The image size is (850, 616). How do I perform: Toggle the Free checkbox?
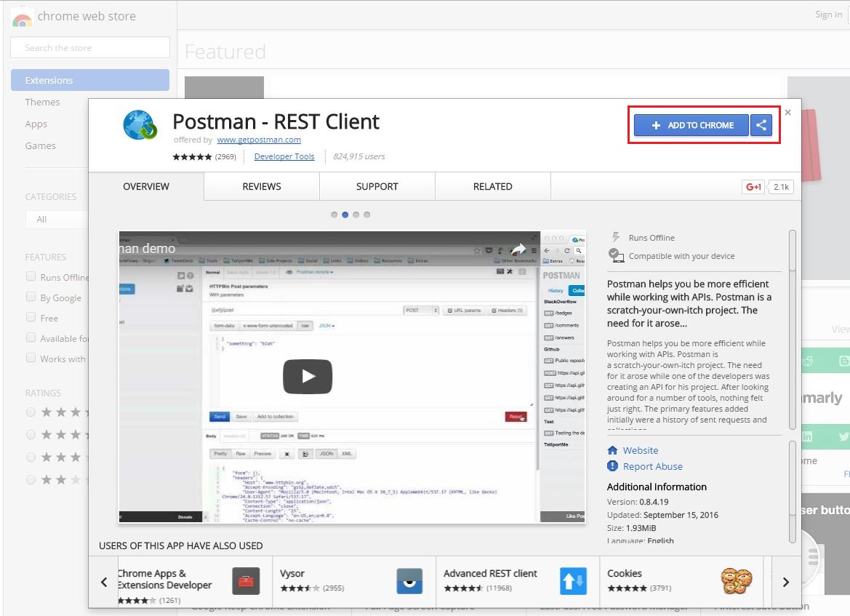pos(31,317)
